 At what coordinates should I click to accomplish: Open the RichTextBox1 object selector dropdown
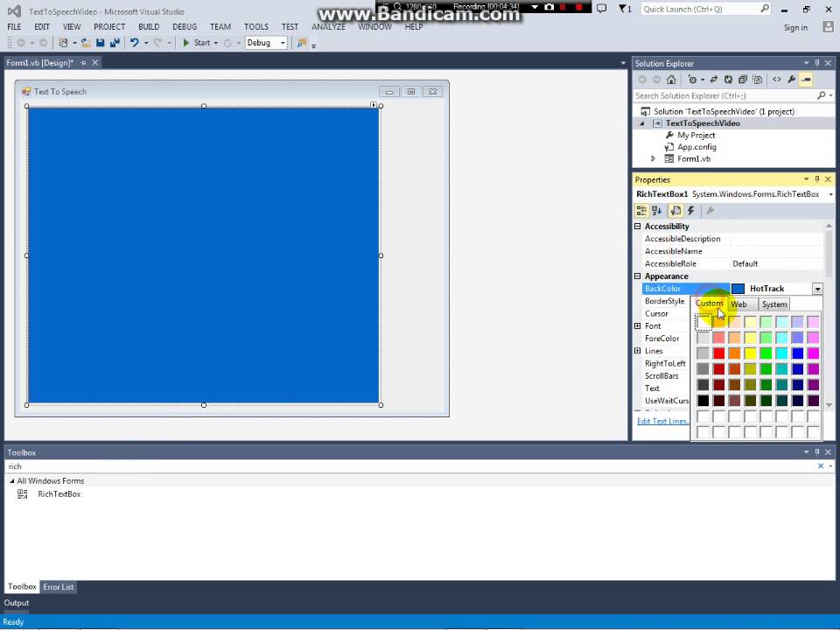point(830,194)
